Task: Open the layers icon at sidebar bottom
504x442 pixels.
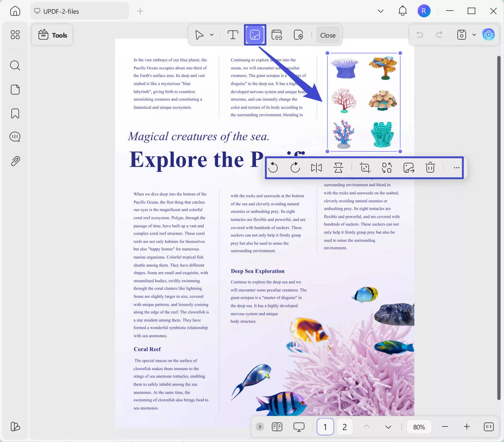Action: tap(15, 426)
